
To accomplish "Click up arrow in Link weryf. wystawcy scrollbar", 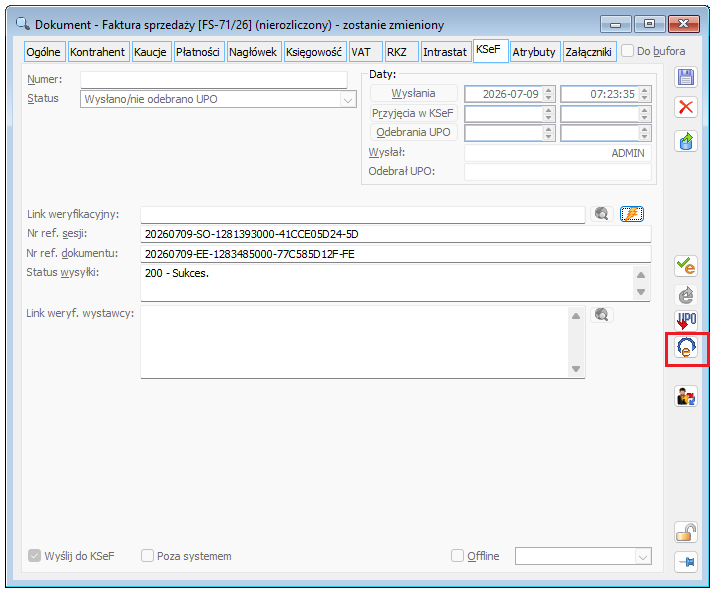I will pyautogui.click(x=576, y=316).
